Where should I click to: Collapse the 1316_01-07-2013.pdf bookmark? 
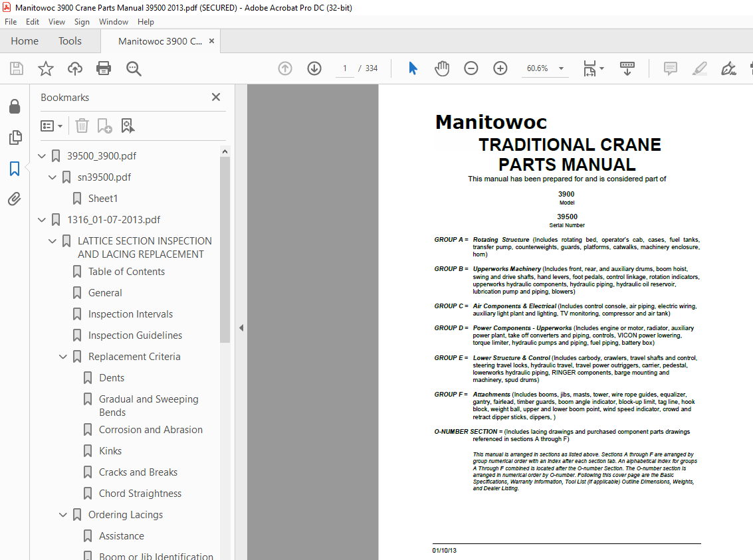point(42,220)
